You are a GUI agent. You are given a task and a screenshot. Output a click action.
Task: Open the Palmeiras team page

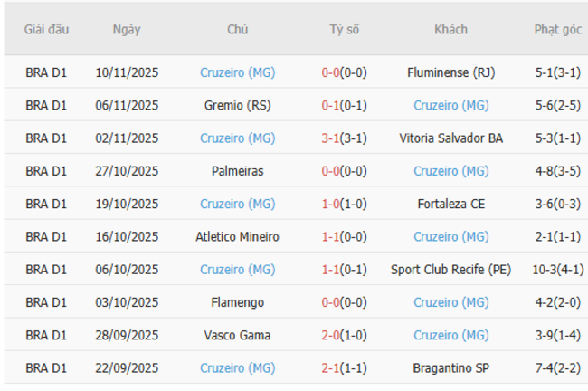pyautogui.click(x=237, y=171)
